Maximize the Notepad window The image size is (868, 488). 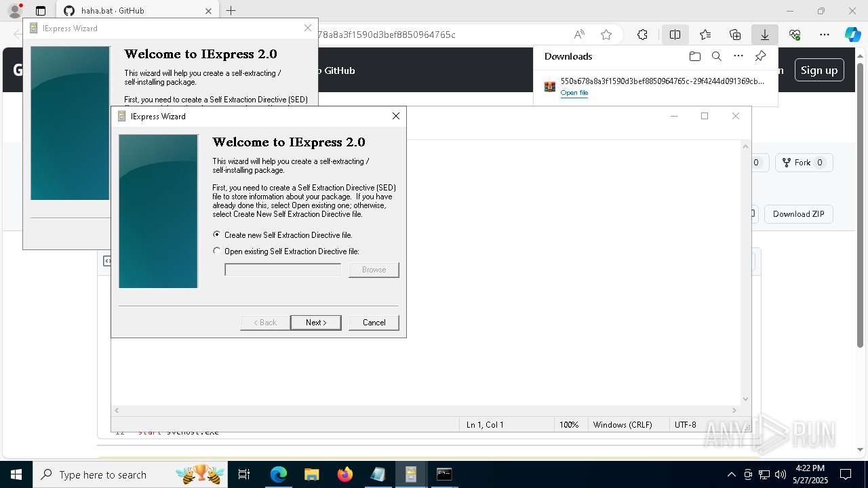coord(705,116)
